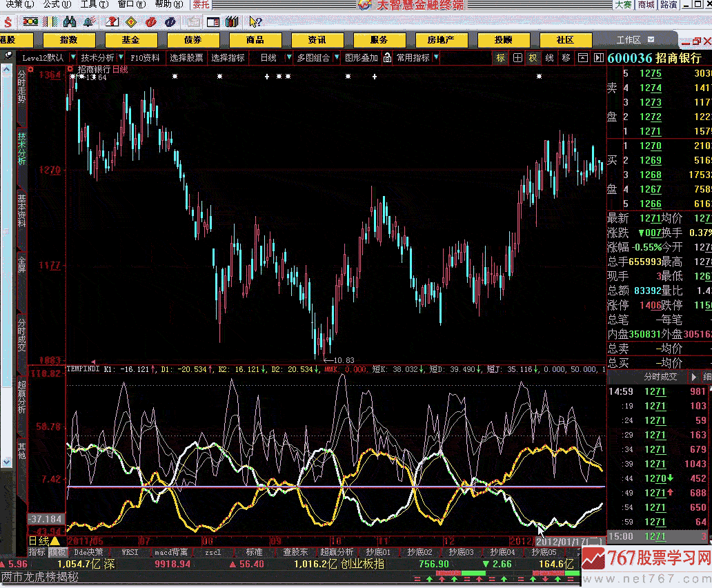
Task: Click the red info circle icon
Action: (151, 22)
